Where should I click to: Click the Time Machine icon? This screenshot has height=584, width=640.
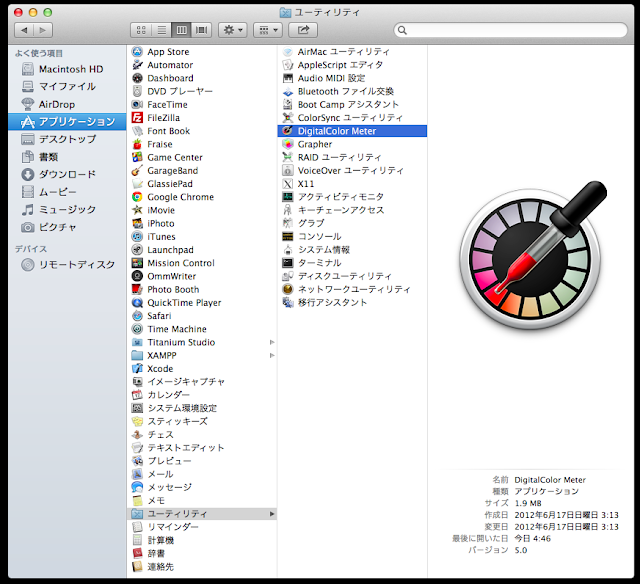(x=137, y=329)
